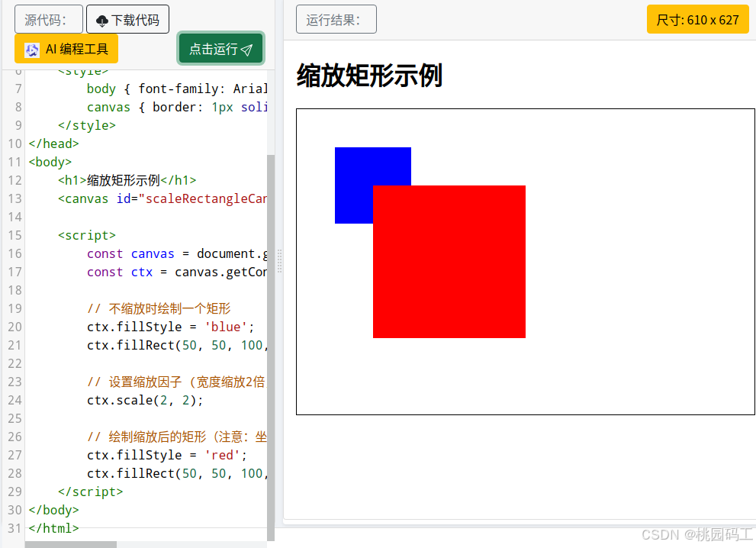This screenshot has height=548, width=756.
Task: Click the const ctx declaration on line 17
Action: [x=176, y=272]
